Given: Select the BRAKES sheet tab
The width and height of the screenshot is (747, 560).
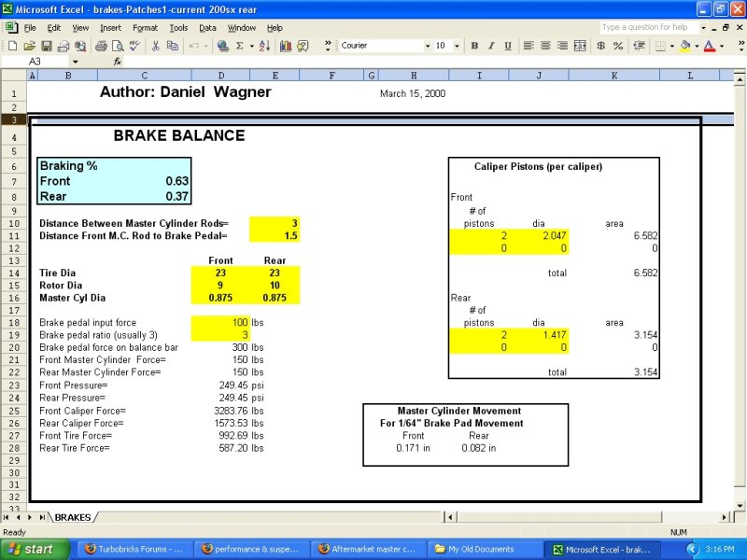Looking at the screenshot, I should click(73, 517).
